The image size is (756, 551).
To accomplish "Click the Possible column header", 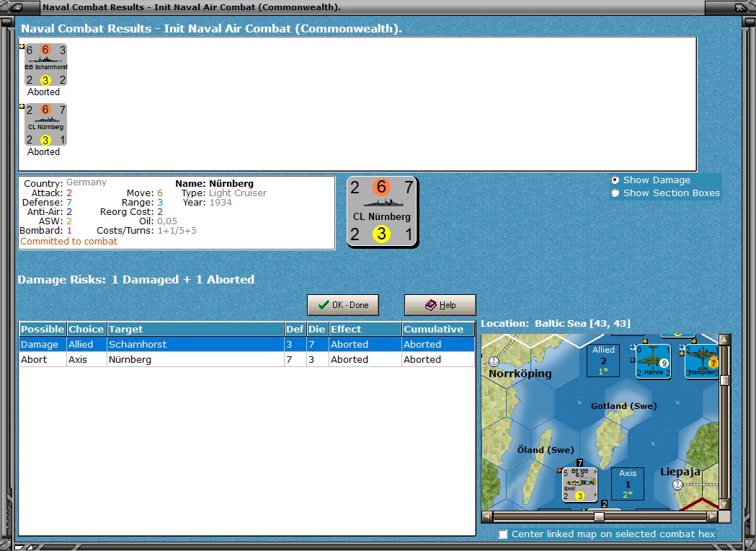I will click(43, 329).
